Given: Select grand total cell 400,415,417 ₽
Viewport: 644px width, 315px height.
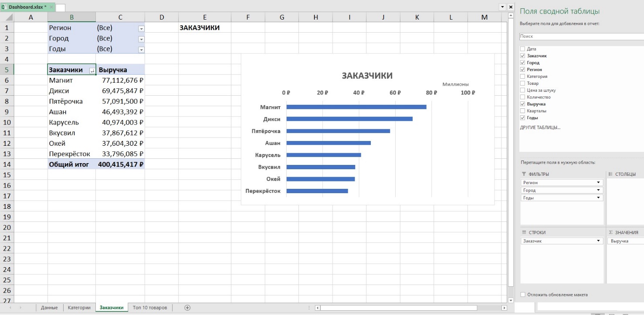Looking at the screenshot, I should (x=120, y=164).
